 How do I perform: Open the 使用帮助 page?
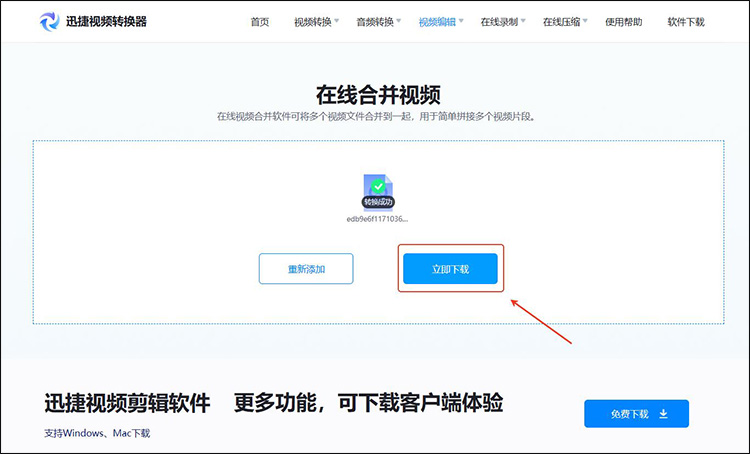(623, 22)
